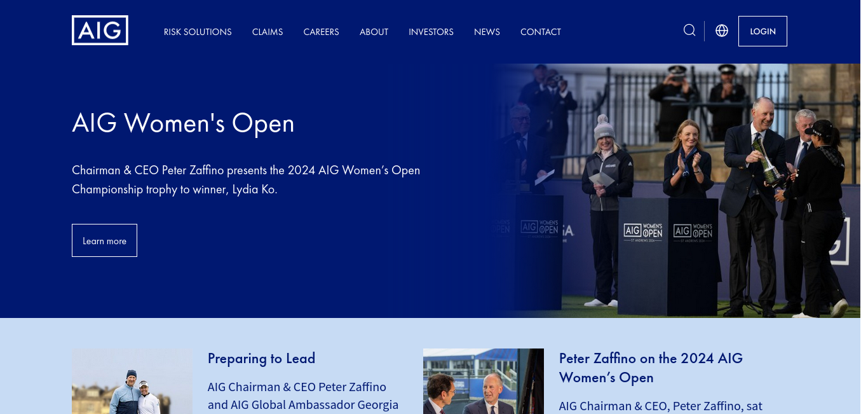Select Careers in the navigation bar
Screen dimensions: 868x414
point(322,32)
